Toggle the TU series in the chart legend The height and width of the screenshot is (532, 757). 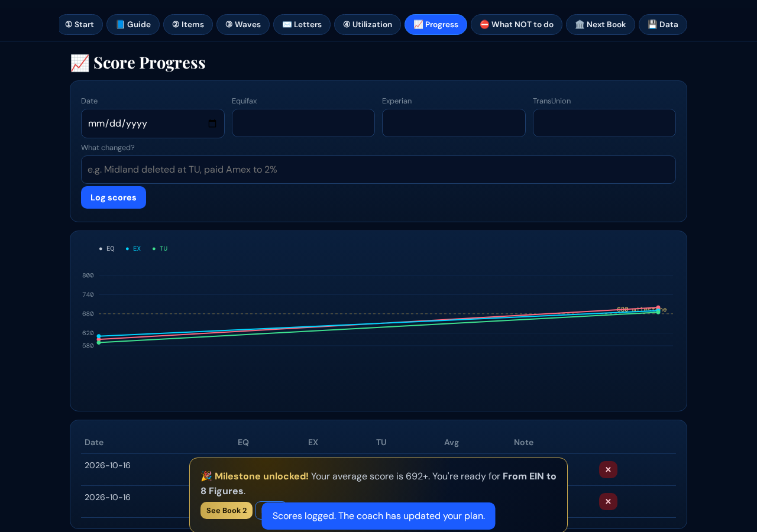tap(160, 249)
